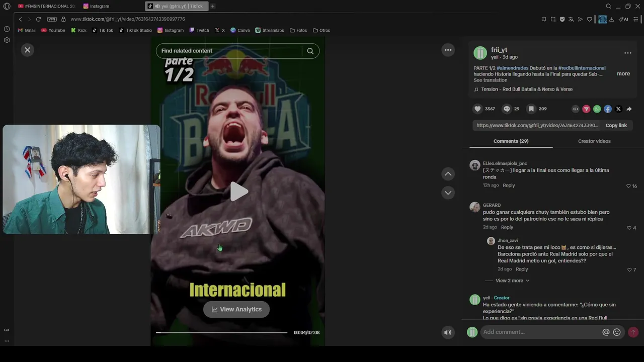Viewport: 644px width, 362px height.
Task: Open the browser snapshot tool icon
Action: click(553, 19)
